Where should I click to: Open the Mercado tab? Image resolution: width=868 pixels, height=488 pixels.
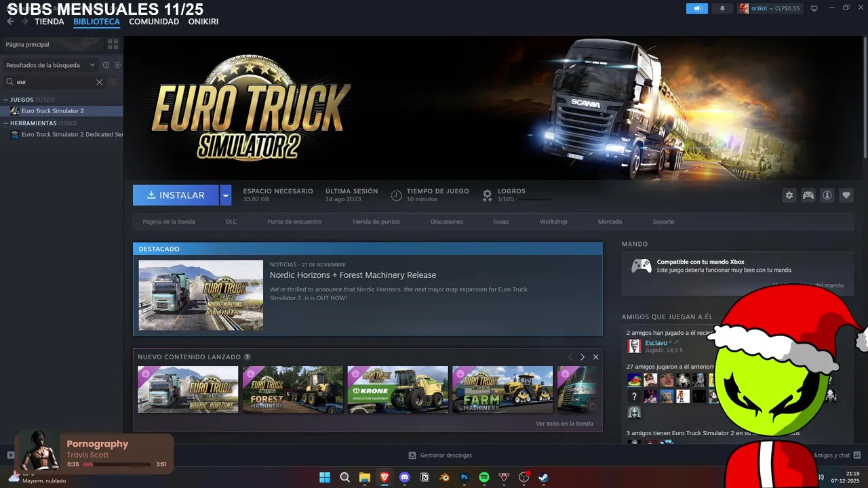[610, 222]
